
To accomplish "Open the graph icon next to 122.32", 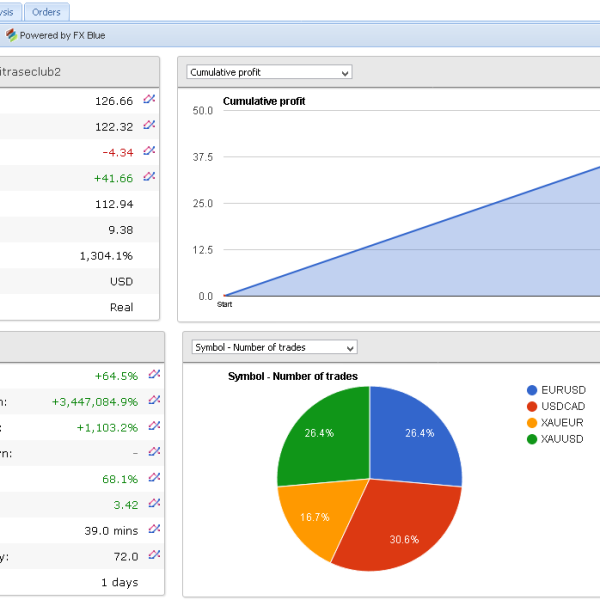I will [150, 126].
